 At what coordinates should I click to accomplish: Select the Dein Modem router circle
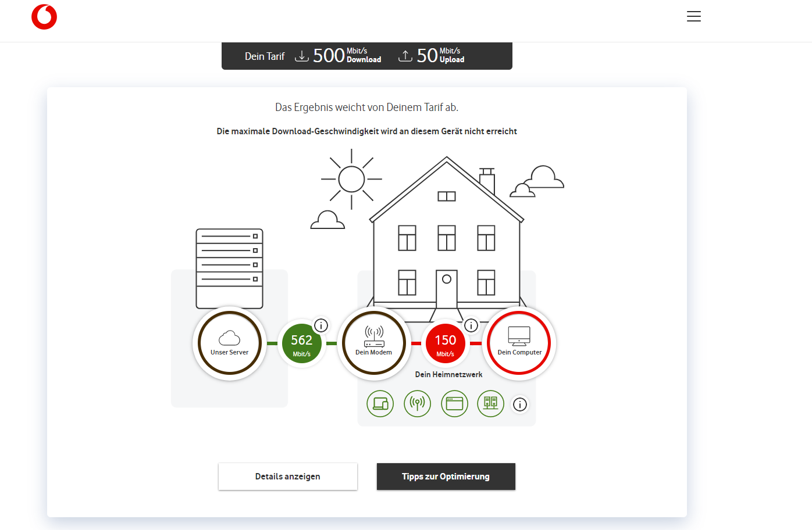374,343
